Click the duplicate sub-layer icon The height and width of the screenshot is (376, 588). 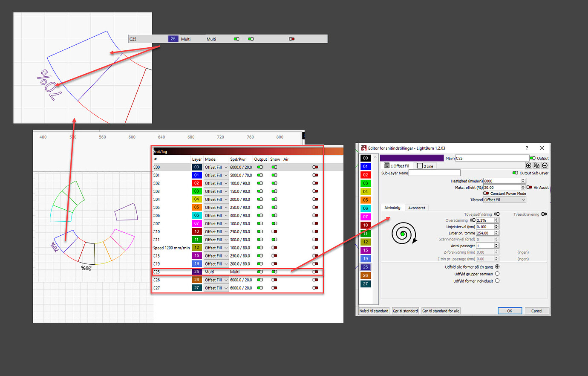pyautogui.click(x=537, y=165)
